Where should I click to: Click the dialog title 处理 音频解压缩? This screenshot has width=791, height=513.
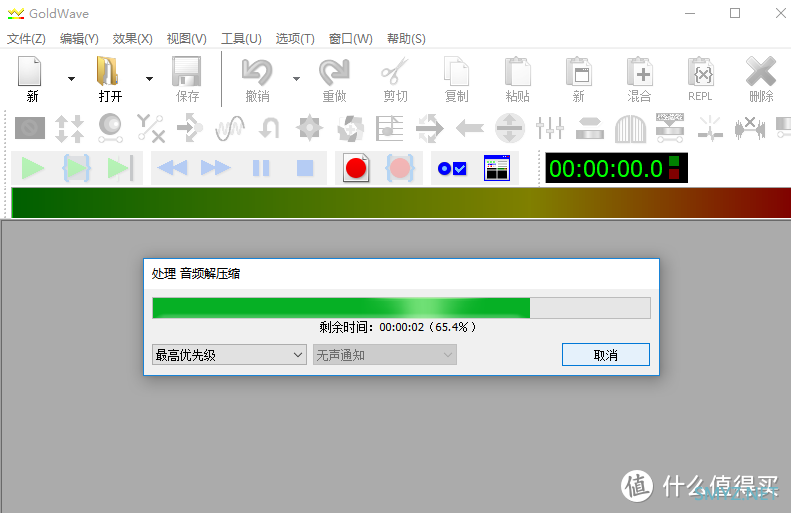[196, 274]
